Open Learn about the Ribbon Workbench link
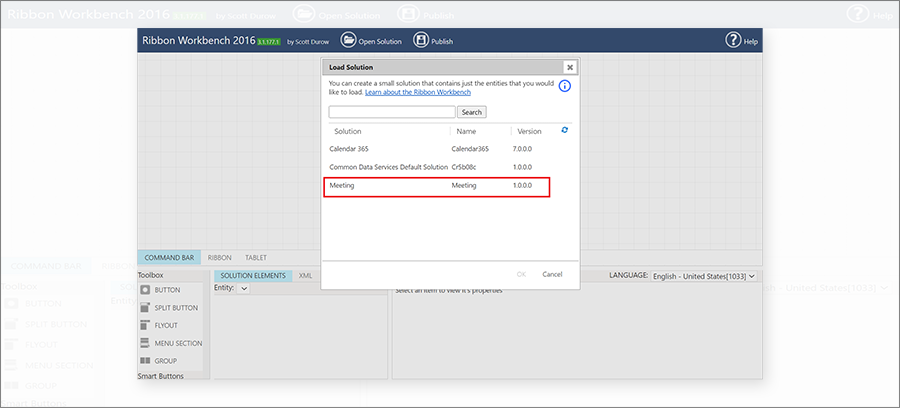 click(x=418, y=92)
